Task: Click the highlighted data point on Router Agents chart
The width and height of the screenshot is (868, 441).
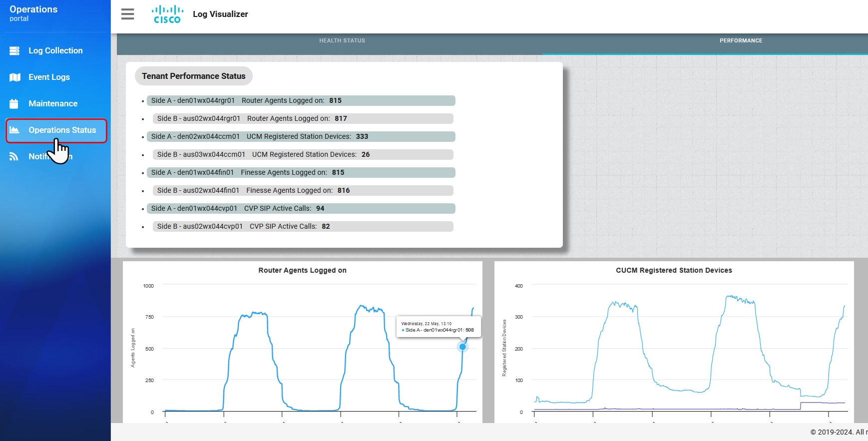Action: [x=462, y=347]
